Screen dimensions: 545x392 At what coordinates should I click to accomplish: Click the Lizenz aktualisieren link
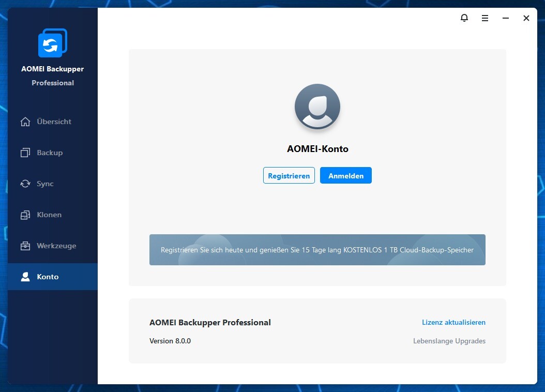point(453,322)
